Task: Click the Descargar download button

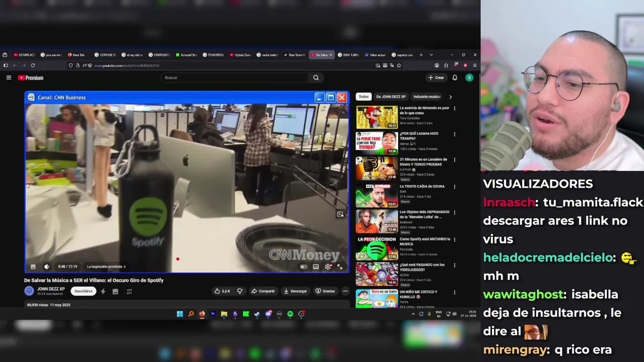Action: [295, 291]
